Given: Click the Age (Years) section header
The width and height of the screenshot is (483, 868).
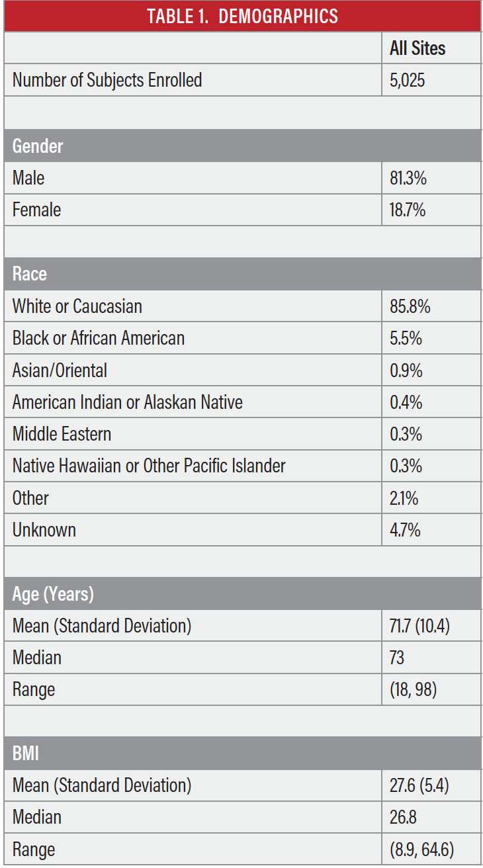Looking at the screenshot, I should [242, 593].
